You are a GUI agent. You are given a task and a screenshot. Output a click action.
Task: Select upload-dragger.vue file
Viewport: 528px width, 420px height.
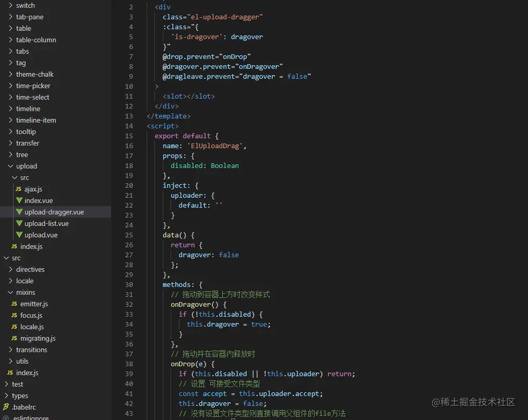tap(55, 212)
